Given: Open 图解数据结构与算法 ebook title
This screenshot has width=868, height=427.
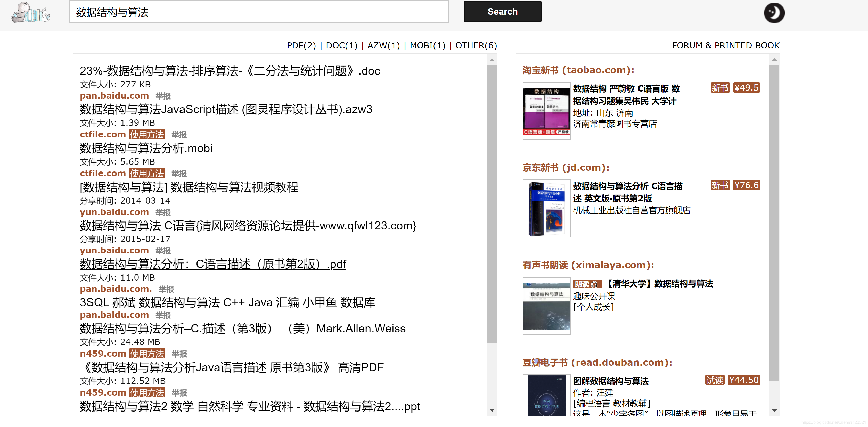Looking at the screenshot, I should pyautogui.click(x=611, y=381).
